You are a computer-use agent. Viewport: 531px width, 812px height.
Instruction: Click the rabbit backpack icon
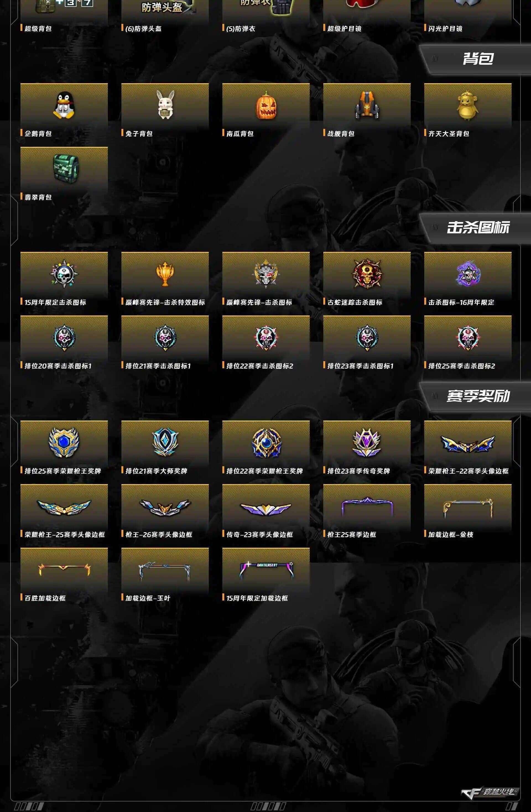165,105
